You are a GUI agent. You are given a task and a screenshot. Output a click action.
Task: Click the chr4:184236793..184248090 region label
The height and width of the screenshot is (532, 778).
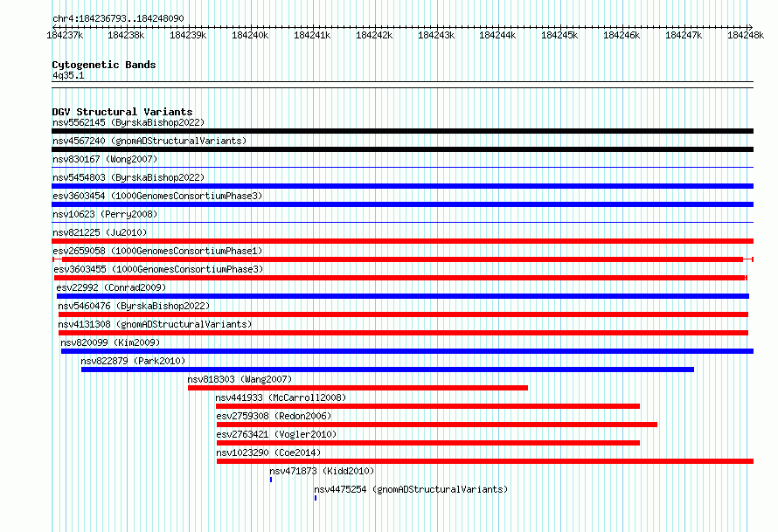click(x=118, y=18)
